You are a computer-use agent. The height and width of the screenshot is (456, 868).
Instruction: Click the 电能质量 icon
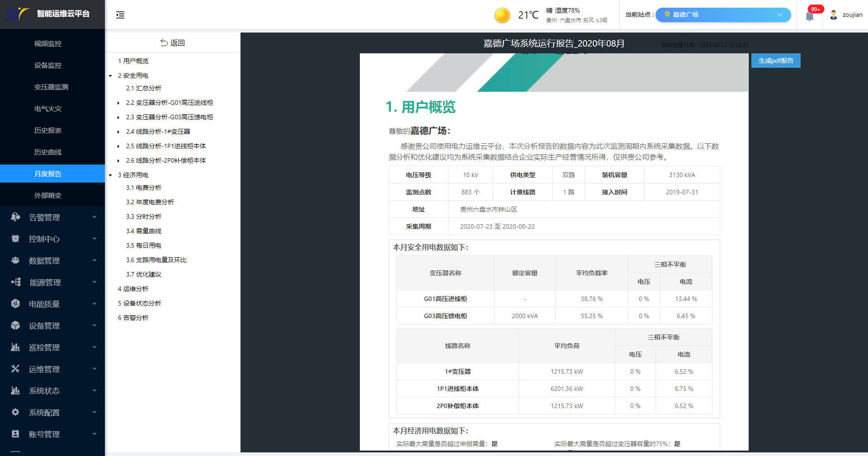[x=15, y=304]
